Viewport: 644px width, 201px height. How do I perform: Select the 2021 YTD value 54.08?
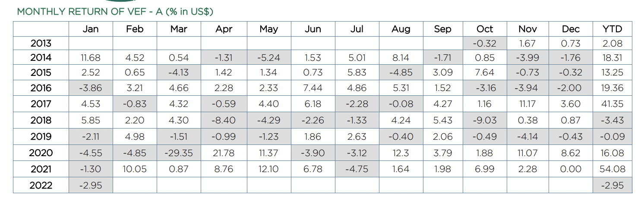click(612, 169)
